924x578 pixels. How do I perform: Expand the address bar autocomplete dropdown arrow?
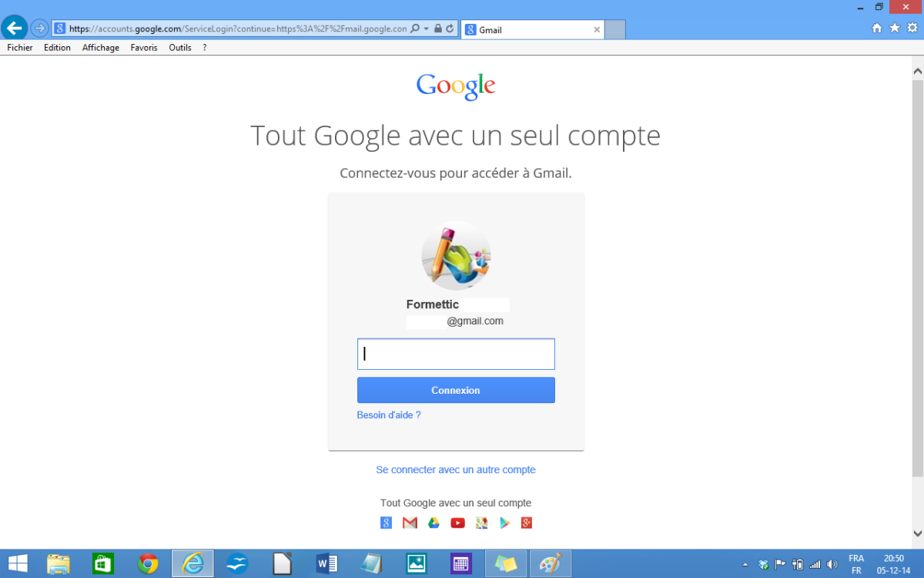tap(426, 29)
